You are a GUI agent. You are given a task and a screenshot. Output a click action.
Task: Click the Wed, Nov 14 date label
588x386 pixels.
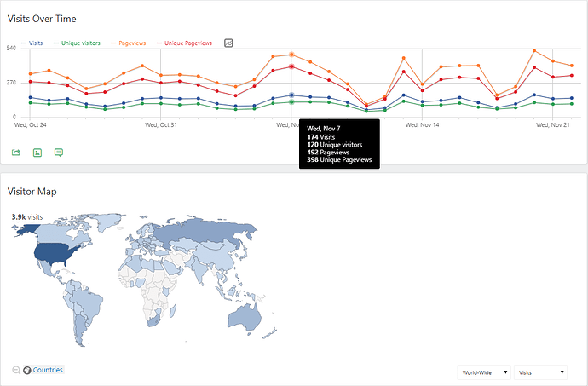pyautogui.click(x=422, y=124)
